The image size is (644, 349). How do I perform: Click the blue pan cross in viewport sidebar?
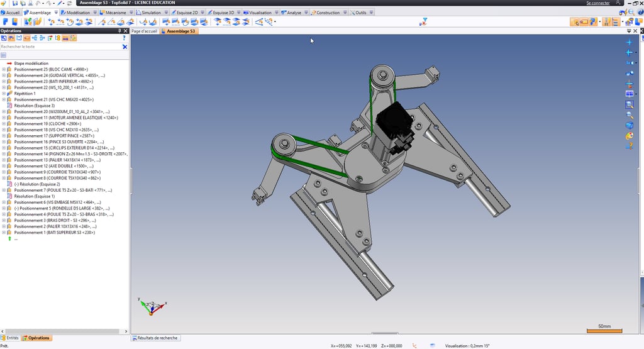tap(629, 42)
